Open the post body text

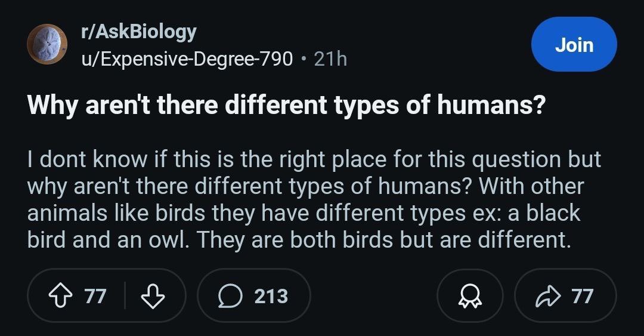(314, 200)
